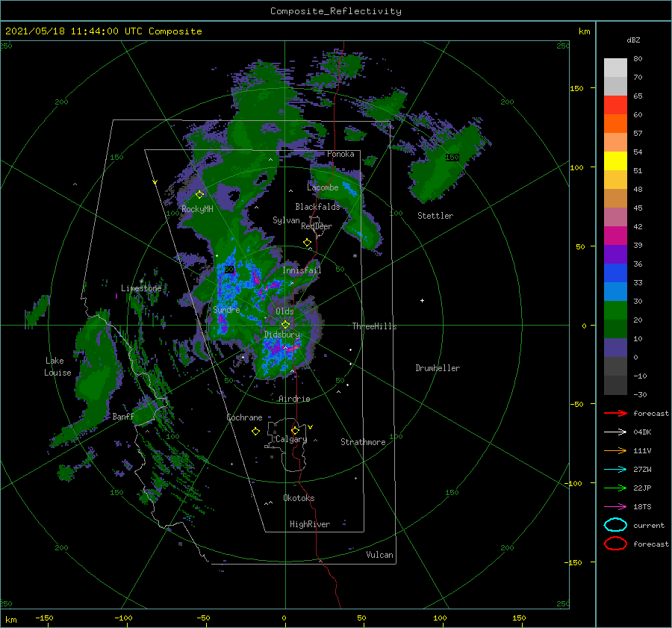Viewport: 672px width, 628px height.
Task: Click the Sylvan label
Action: (286, 220)
